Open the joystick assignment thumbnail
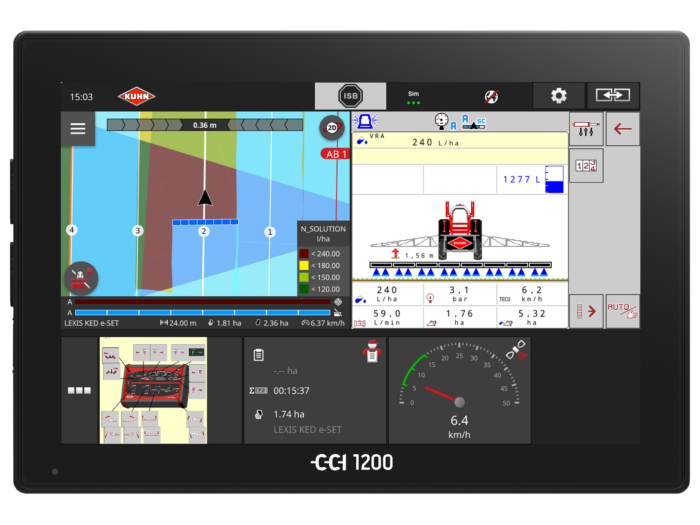Image resolution: width=700 pixels, height=525 pixels. coord(153,390)
